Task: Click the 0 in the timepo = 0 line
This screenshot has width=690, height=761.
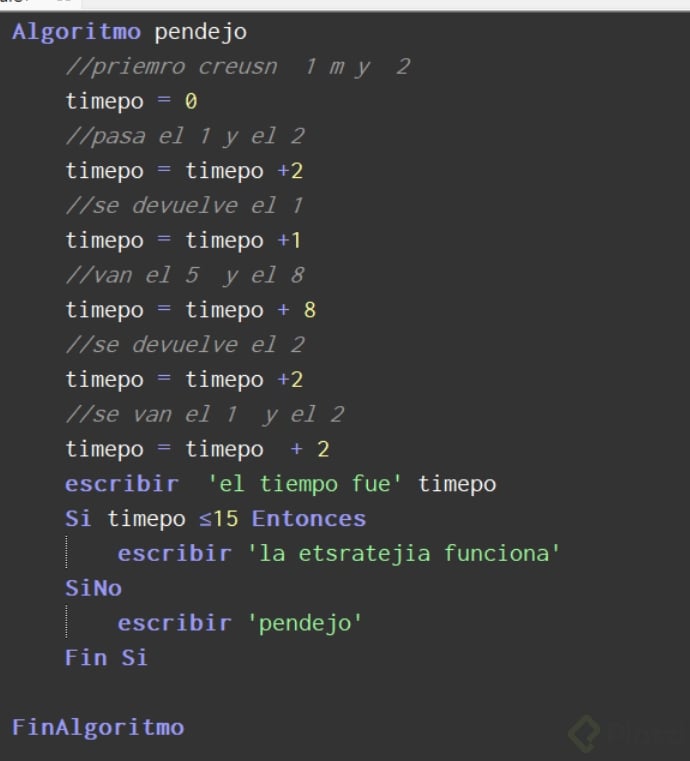Action: pos(190,101)
